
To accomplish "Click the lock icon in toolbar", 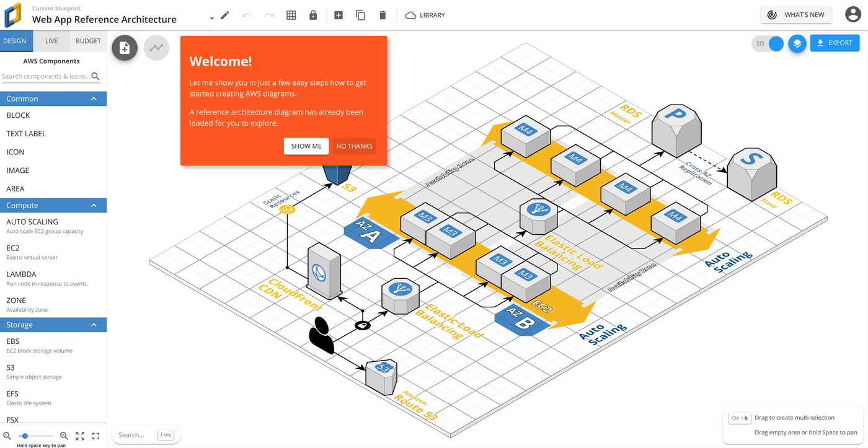I will coord(313,15).
